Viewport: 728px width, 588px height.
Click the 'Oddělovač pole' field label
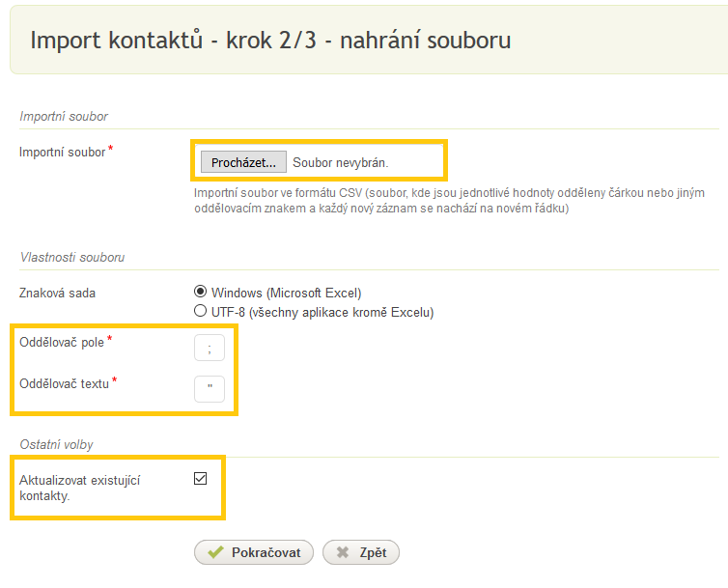tap(62, 342)
